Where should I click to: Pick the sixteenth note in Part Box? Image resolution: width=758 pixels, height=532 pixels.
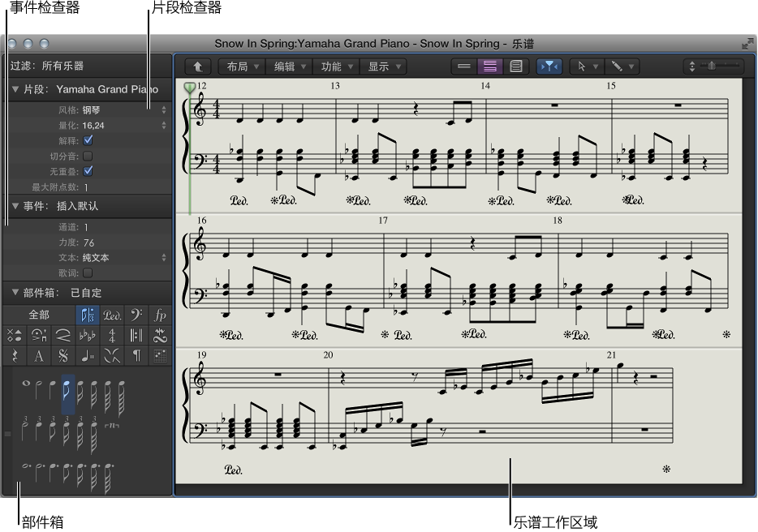coord(80,393)
